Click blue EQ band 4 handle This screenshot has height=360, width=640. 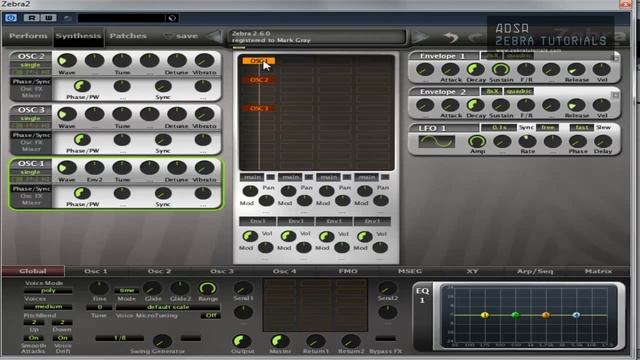[x=576, y=315]
